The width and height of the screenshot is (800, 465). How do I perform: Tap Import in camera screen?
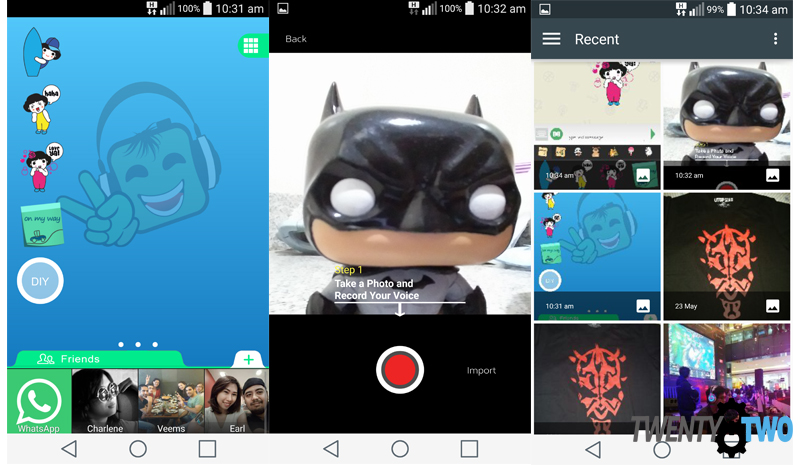click(481, 371)
